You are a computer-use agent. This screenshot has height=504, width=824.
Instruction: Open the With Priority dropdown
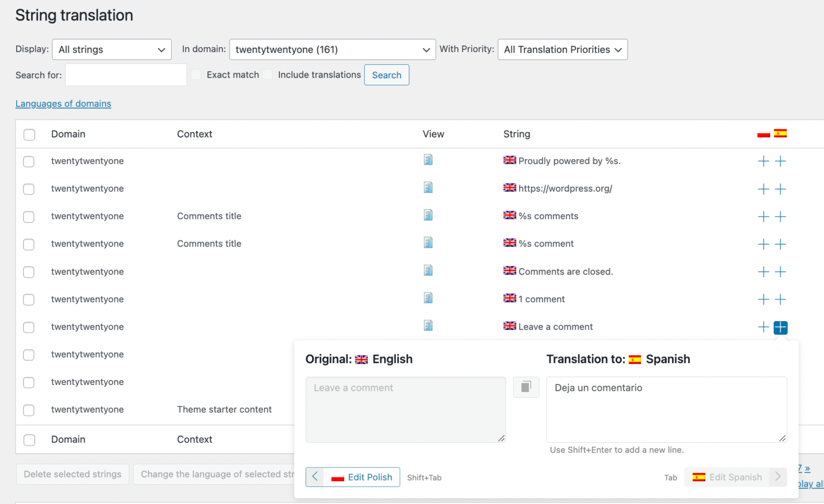pyautogui.click(x=562, y=49)
